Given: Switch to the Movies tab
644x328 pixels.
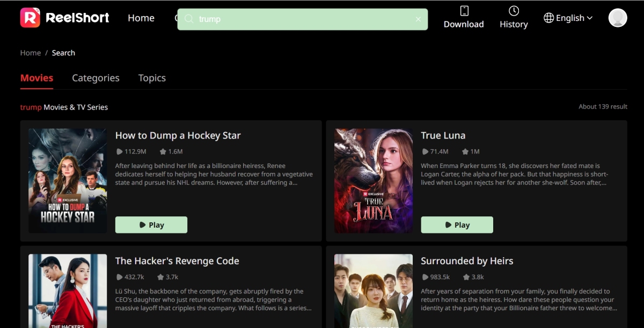Looking at the screenshot, I should (36, 78).
